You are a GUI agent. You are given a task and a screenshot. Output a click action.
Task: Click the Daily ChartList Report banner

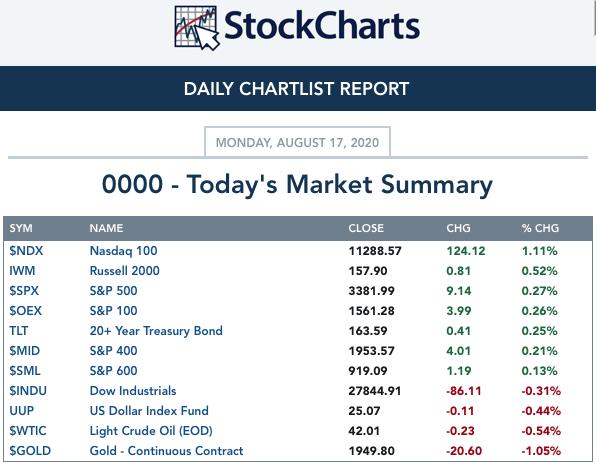coord(296,89)
